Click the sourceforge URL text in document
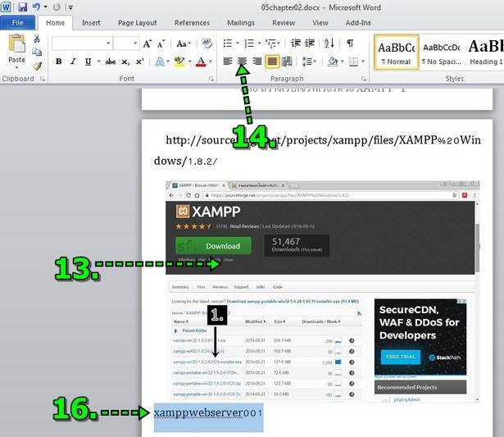The height and width of the screenshot is (437, 504). coord(317,151)
